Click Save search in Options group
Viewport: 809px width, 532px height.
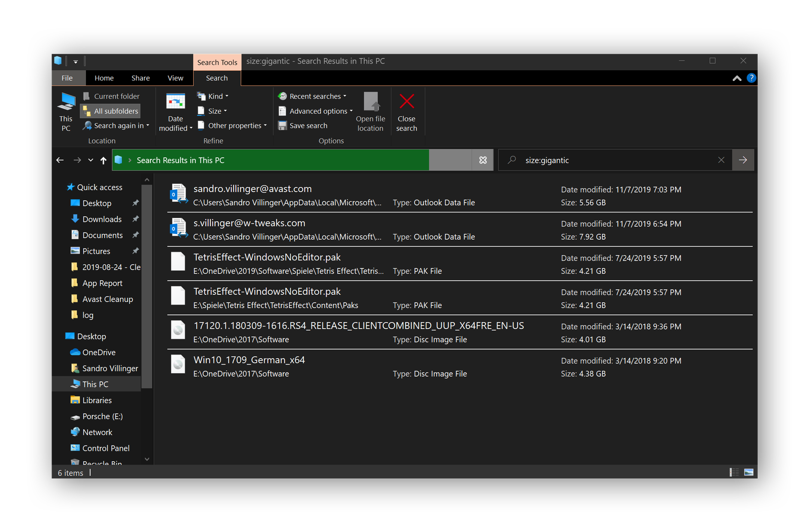coord(308,126)
